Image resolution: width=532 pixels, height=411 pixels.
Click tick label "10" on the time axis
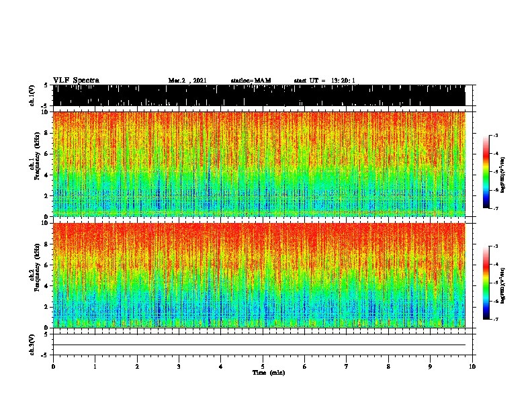(x=472, y=367)
